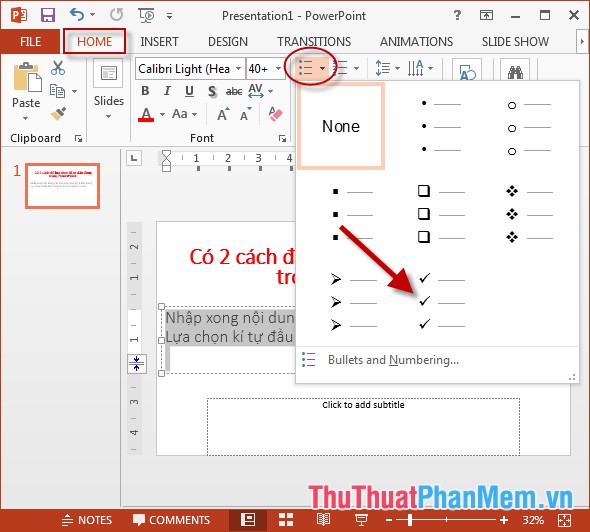Apply red Font Color A button

pos(146,114)
